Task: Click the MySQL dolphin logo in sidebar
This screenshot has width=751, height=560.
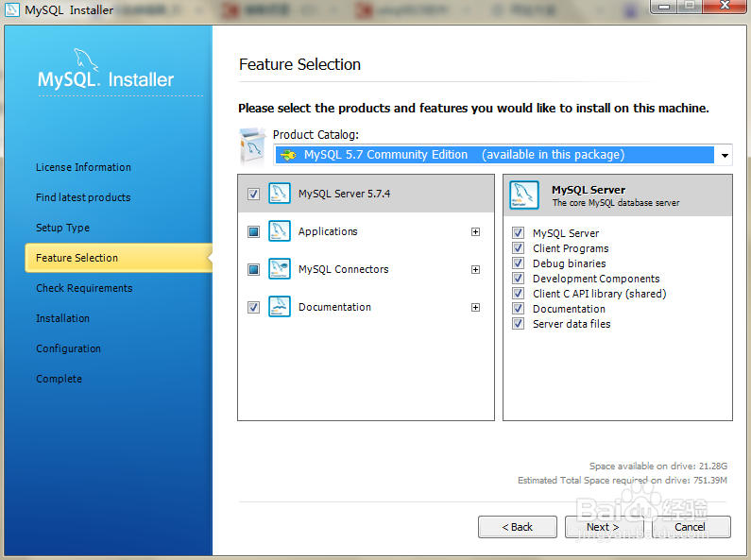Action: pos(86,59)
